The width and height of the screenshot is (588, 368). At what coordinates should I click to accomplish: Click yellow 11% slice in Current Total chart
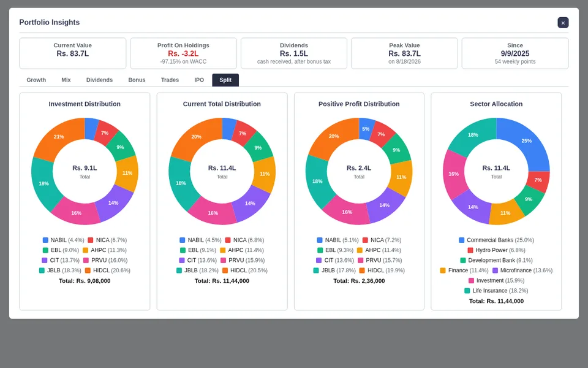(x=265, y=174)
